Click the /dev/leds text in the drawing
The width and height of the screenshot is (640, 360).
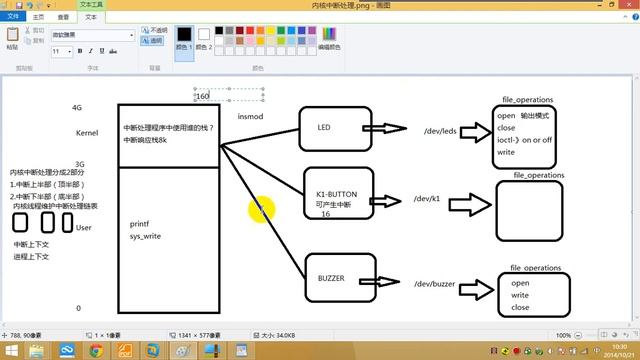[x=440, y=131]
